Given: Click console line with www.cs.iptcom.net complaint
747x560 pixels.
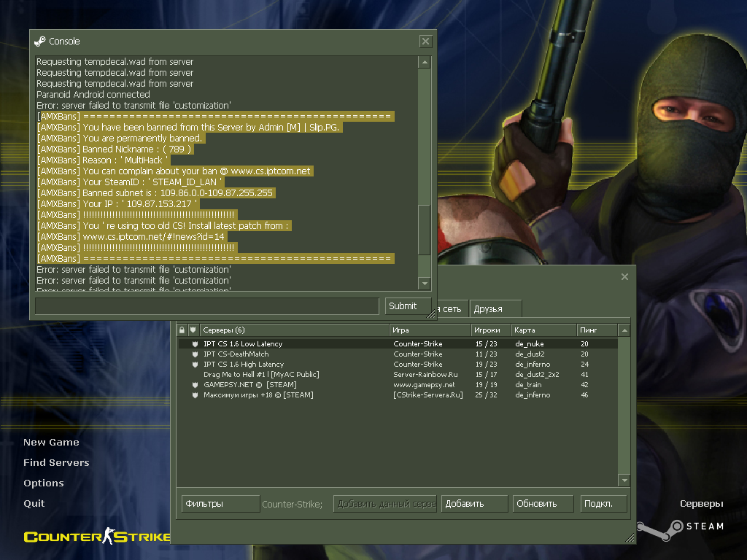Looking at the screenshot, I should [175, 171].
